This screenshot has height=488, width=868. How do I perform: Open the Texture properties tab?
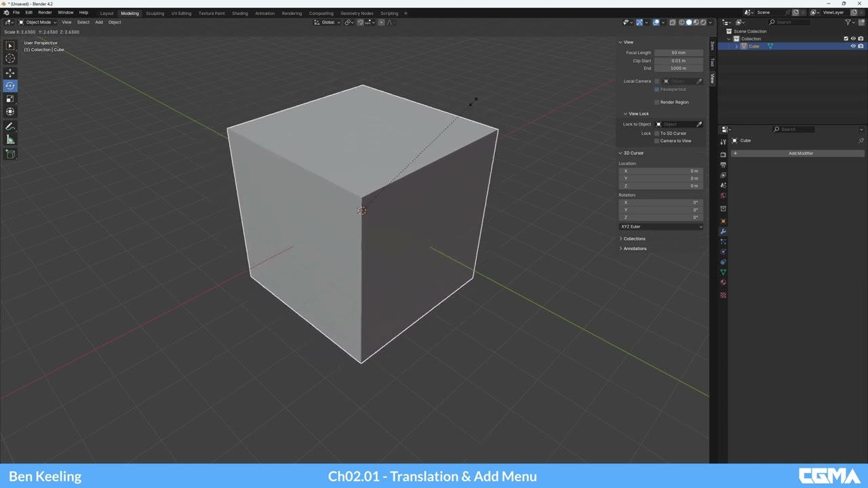pyautogui.click(x=723, y=296)
